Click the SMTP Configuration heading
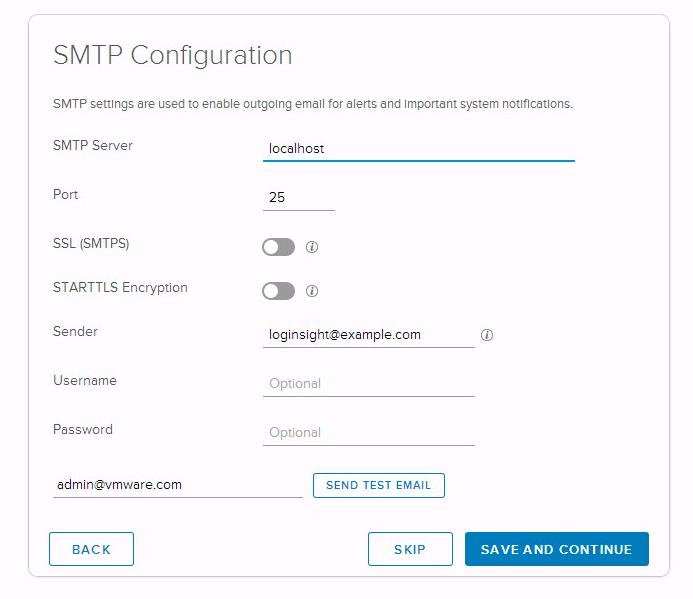Image resolution: width=693 pixels, height=599 pixels. [172, 55]
